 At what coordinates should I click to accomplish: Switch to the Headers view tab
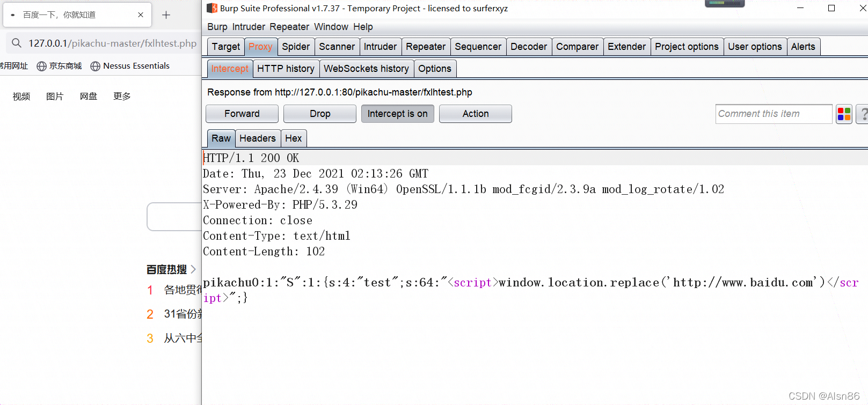[x=258, y=138]
